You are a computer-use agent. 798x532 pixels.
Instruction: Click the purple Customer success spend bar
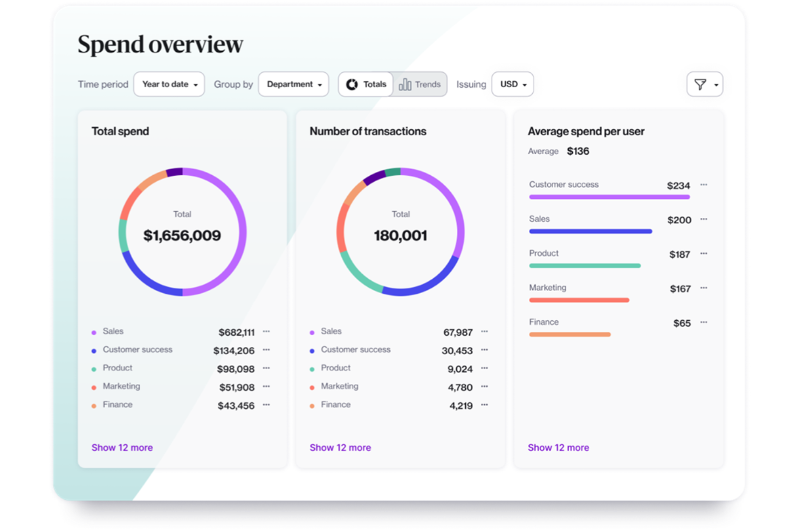click(609, 197)
